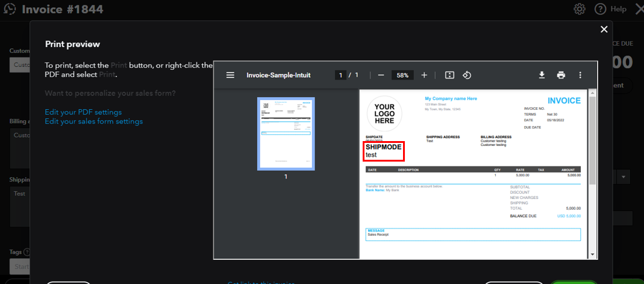Close the Print preview dialog
This screenshot has width=644, height=284.
coord(604,30)
